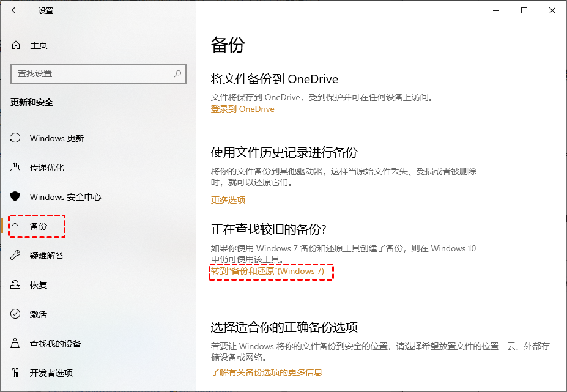Click the 选择适合你的正确备份选项 heading
This screenshot has height=392, width=567.
pyautogui.click(x=284, y=327)
